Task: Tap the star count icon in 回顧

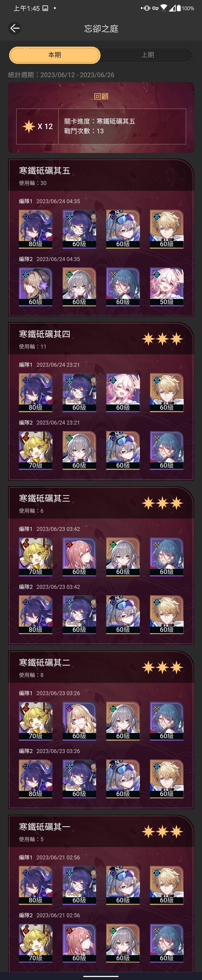Action: (28, 126)
